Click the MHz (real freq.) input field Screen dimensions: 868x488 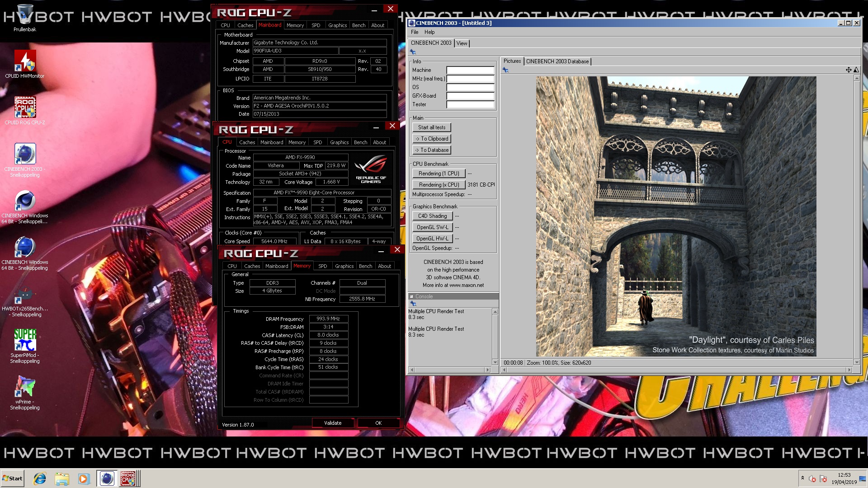(x=470, y=79)
